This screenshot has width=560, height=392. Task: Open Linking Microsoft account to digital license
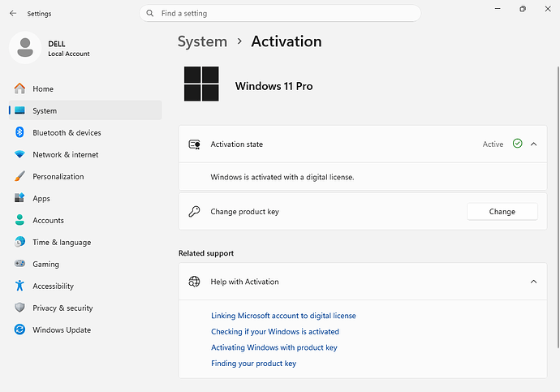pos(283,316)
